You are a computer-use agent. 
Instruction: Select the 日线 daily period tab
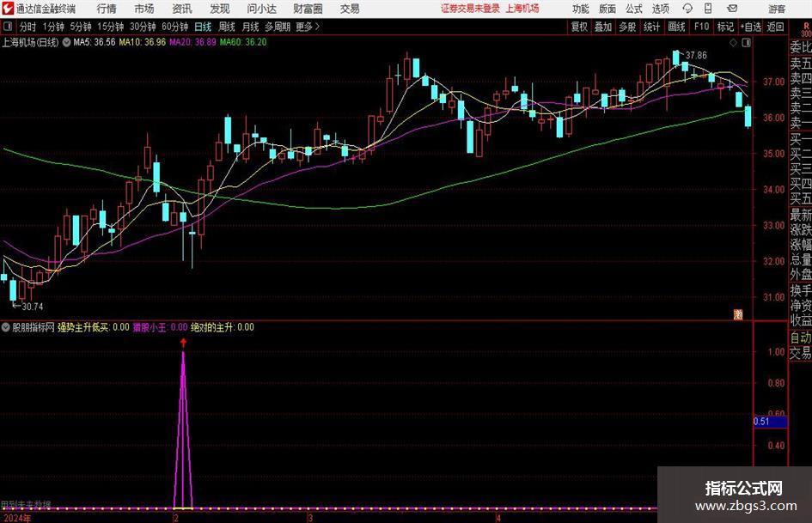pyautogui.click(x=203, y=27)
